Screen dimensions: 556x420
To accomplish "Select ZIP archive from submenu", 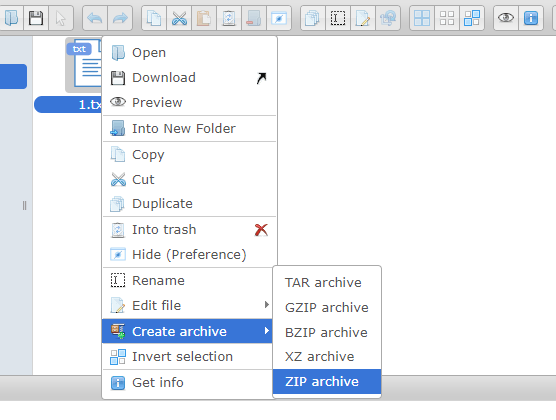I will click(327, 381).
